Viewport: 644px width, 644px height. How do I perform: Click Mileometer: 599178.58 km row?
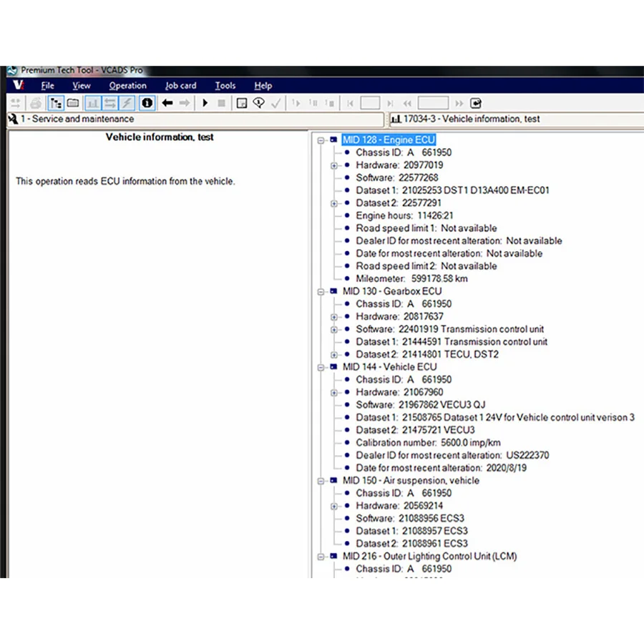tap(412, 278)
